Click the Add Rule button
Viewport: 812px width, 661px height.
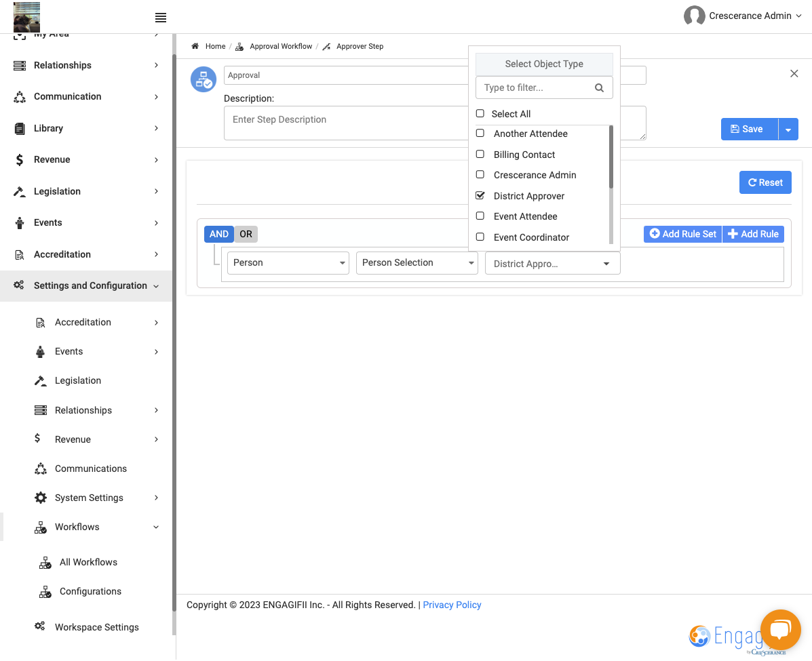(753, 234)
